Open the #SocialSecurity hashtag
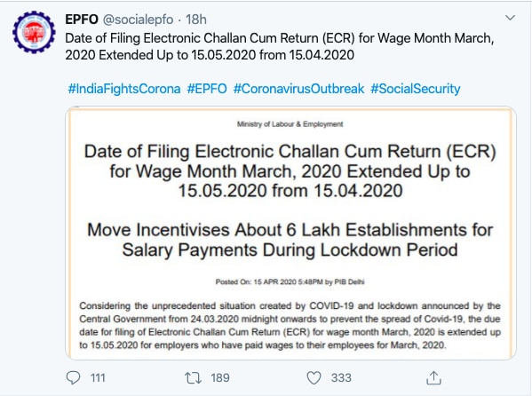 pyautogui.click(x=416, y=89)
